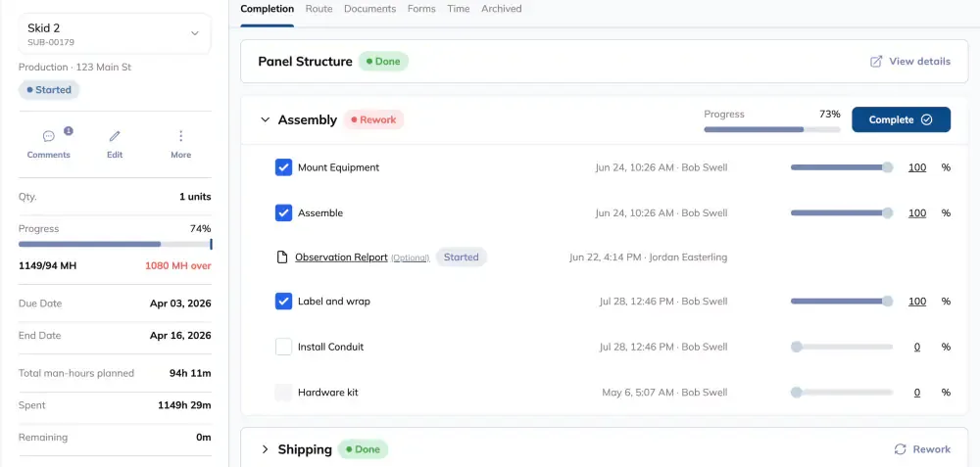Image resolution: width=980 pixels, height=467 pixels.
Task: Expand the Shipping section chevron
Action: [265, 449]
